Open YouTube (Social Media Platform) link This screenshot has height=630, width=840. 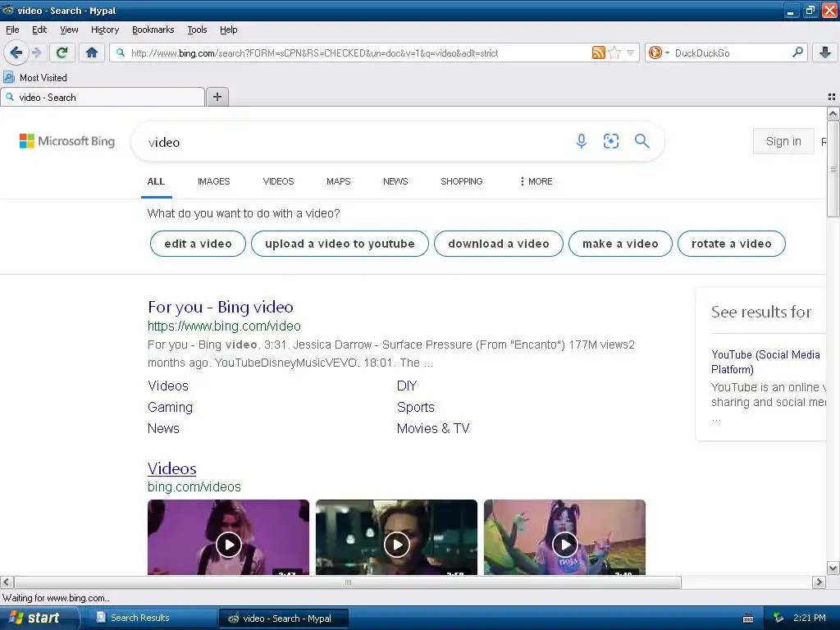click(x=765, y=362)
